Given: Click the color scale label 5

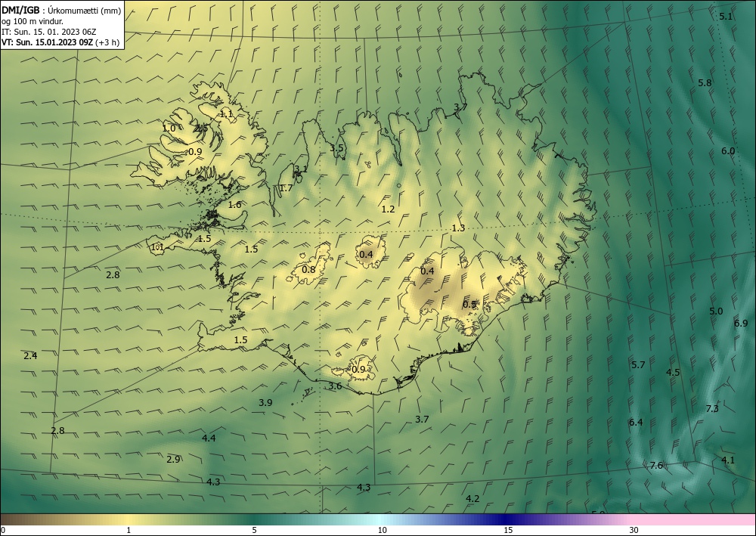Looking at the screenshot, I should pos(254,530).
